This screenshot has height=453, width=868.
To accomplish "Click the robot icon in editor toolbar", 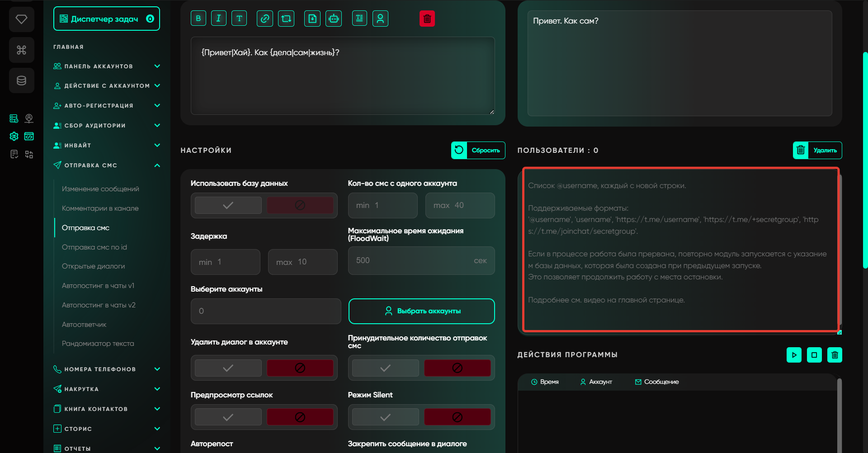I will (334, 19).
